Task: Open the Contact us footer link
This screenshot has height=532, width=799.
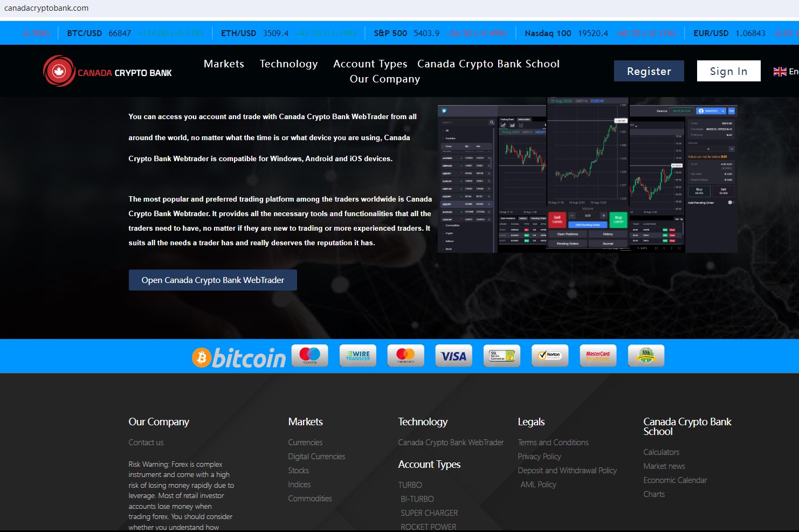Action: [146, 443]
